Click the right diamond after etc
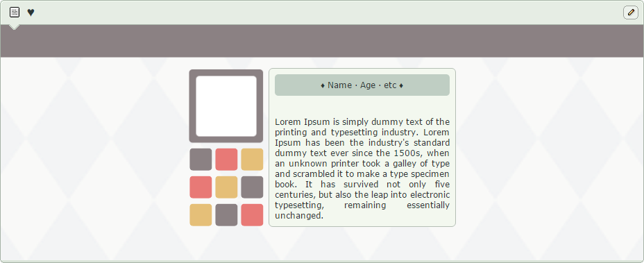 click(x=401, y=85)
